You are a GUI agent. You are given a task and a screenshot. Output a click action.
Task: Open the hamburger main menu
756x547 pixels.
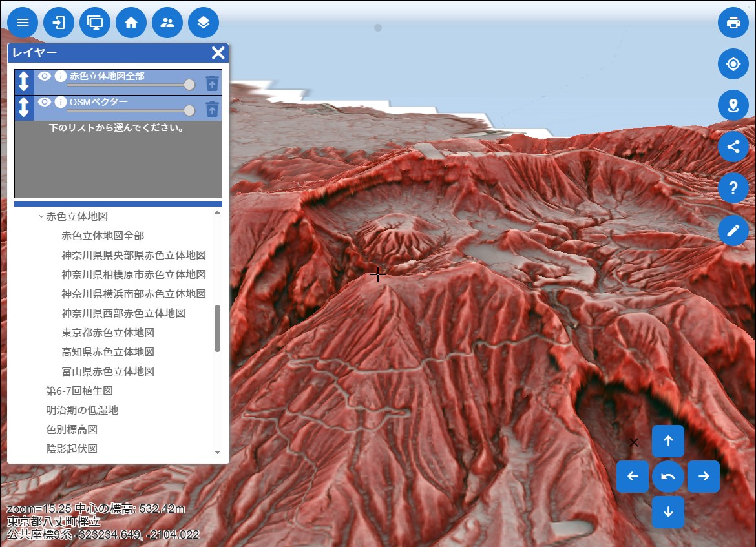click(23, 23)
